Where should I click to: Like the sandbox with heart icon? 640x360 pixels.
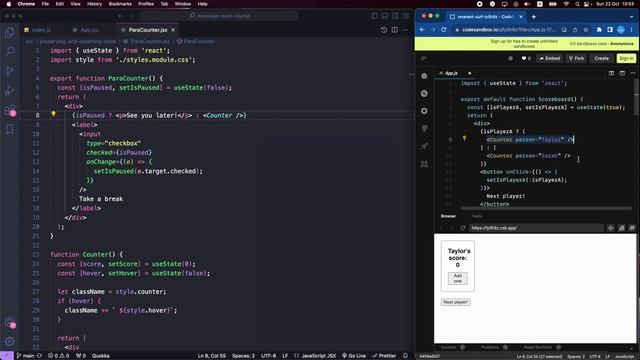[524, 58]
